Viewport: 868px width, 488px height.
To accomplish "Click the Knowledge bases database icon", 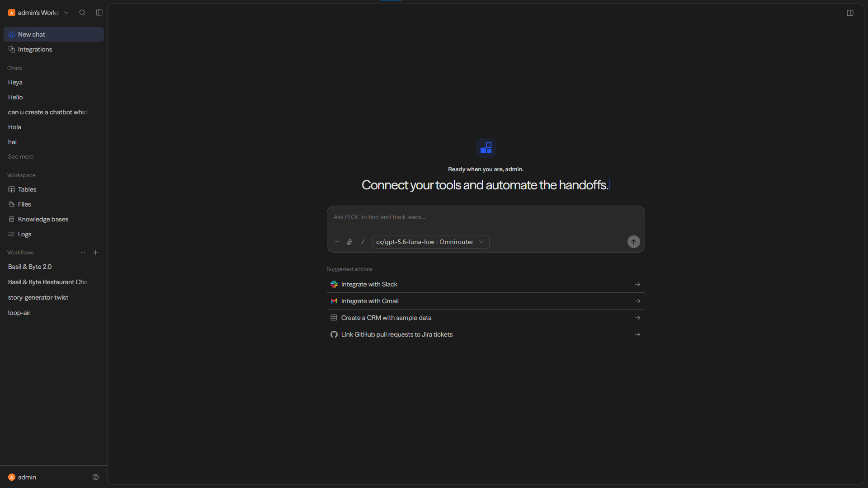I will [x=12, y=219].
